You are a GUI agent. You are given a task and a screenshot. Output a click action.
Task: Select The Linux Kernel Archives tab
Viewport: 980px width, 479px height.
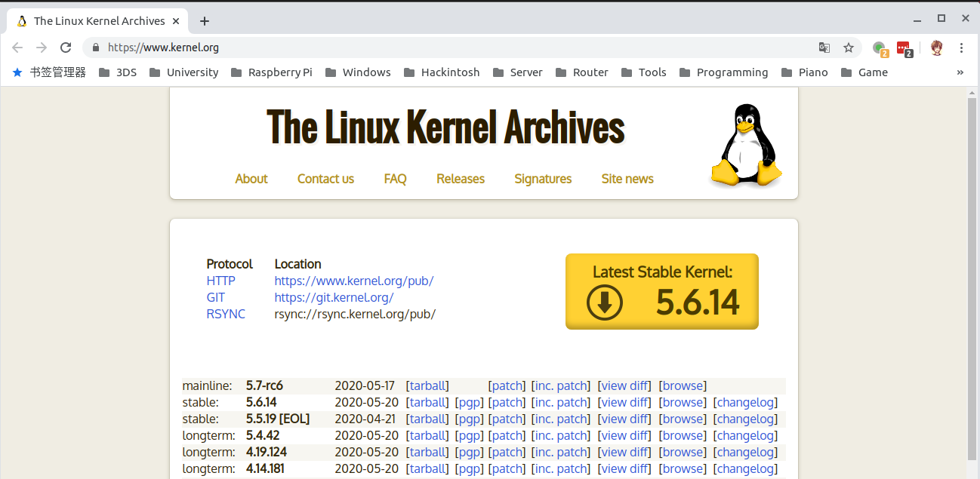pyautogui.click(x=98, y=21)
